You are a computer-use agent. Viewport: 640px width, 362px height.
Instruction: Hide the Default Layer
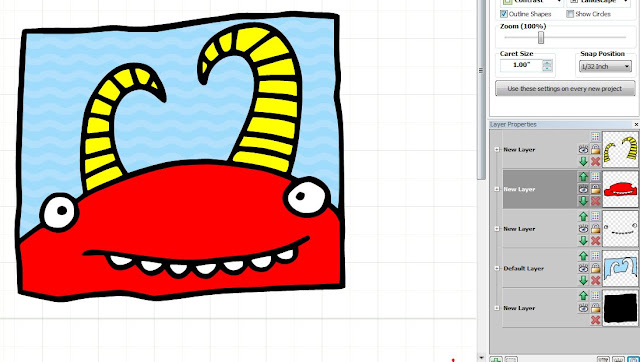click(x=583, y=268)
